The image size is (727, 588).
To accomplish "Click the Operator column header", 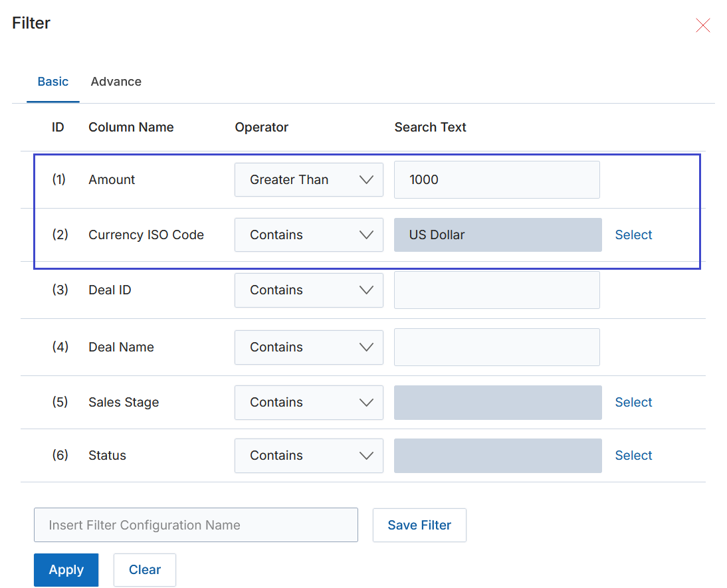I will pos(262,127).
